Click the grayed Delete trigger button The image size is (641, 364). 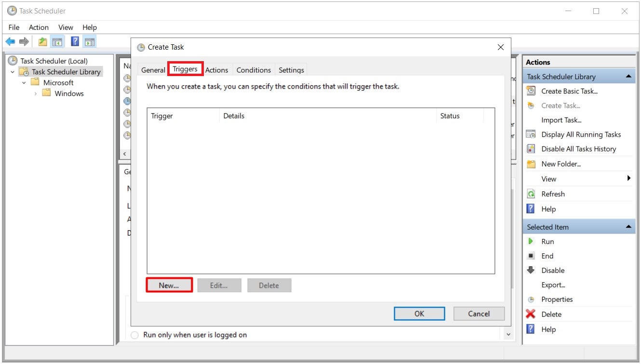[x=269, y=285]
